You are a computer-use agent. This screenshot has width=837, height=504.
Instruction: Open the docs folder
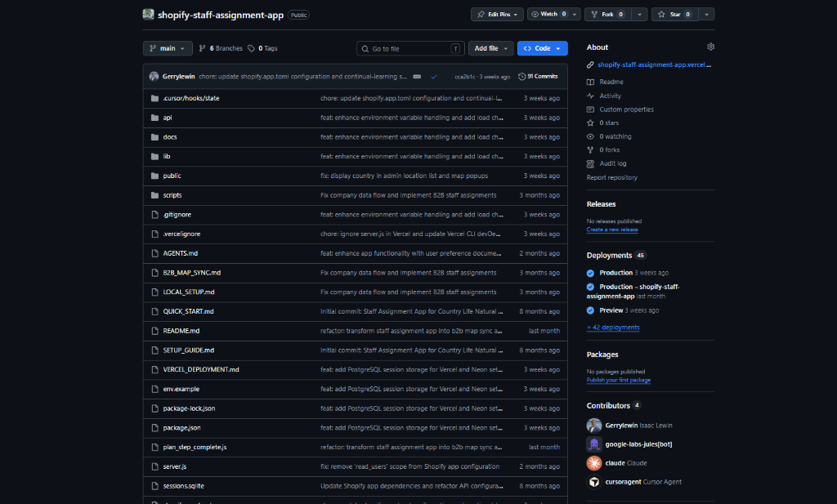tap(170, 137)
